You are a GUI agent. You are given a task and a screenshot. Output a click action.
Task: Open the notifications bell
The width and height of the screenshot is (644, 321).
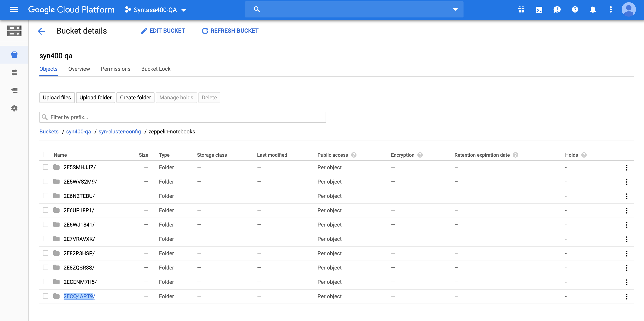pos(593,10)
